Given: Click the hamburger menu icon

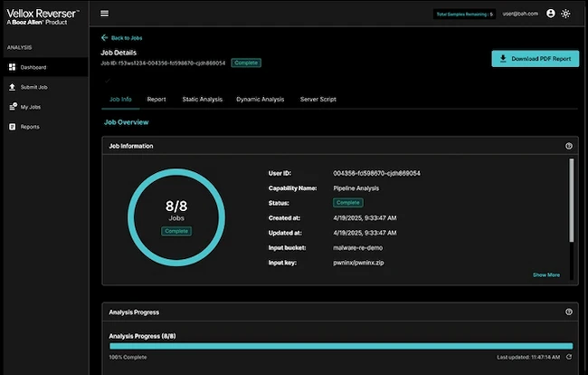Looking at the screenshot, I should [105, 14].
